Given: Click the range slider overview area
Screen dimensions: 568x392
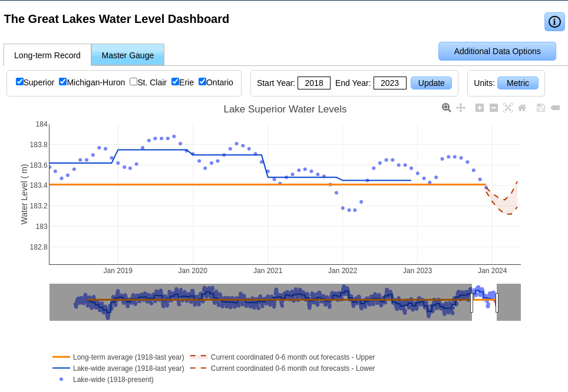Looking at the screenshot, I should coord(285,302).
